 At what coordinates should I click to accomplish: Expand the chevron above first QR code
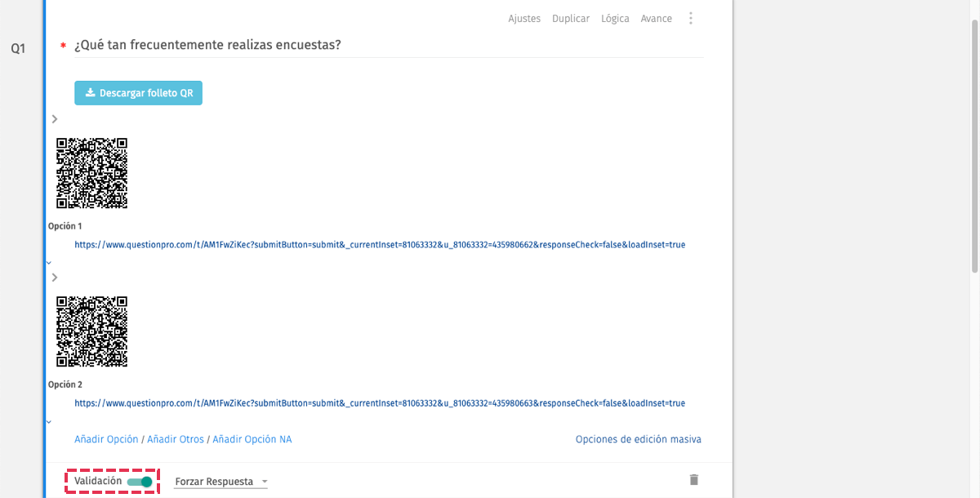[54, 119]
